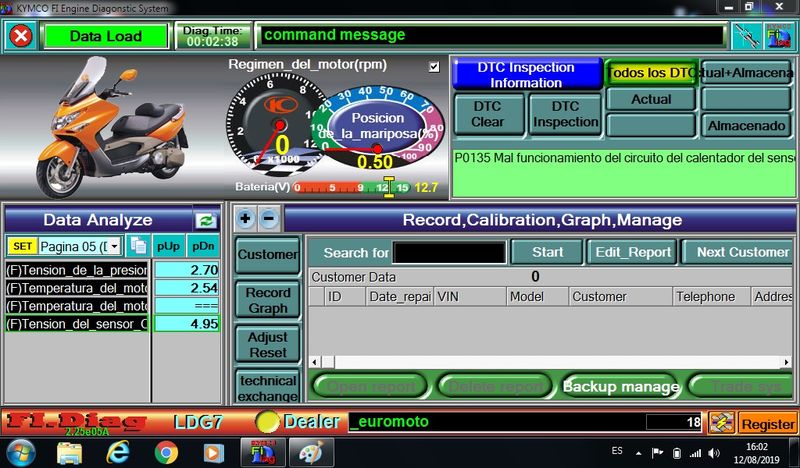This screenshot has height=468, width=800.
Task: Click the connection cable icon at top right
Action: pyautogui.click(x=746, y=36)
